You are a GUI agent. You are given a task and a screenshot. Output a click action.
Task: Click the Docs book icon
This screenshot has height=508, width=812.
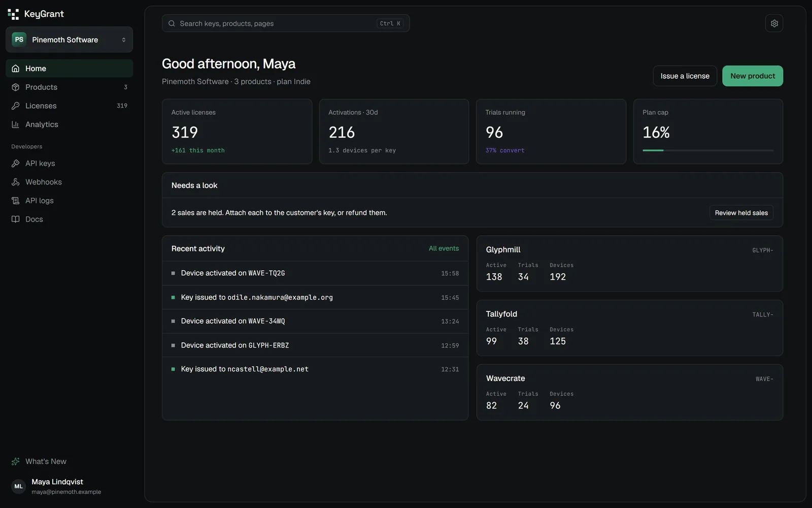tap(16, 219)
